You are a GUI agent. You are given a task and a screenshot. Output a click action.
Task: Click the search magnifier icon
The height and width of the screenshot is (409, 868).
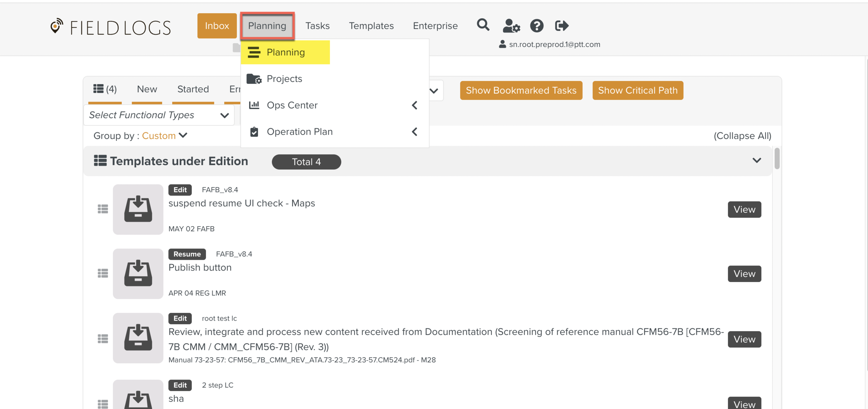pos(483,25)
